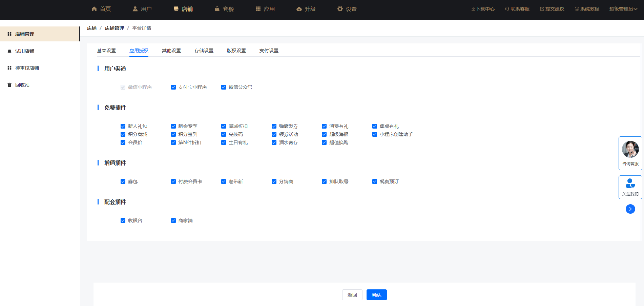The width and height of the screenshot is (644, 306).
Task: Click the apps grid icon in navbar
Action: (258, 9)
